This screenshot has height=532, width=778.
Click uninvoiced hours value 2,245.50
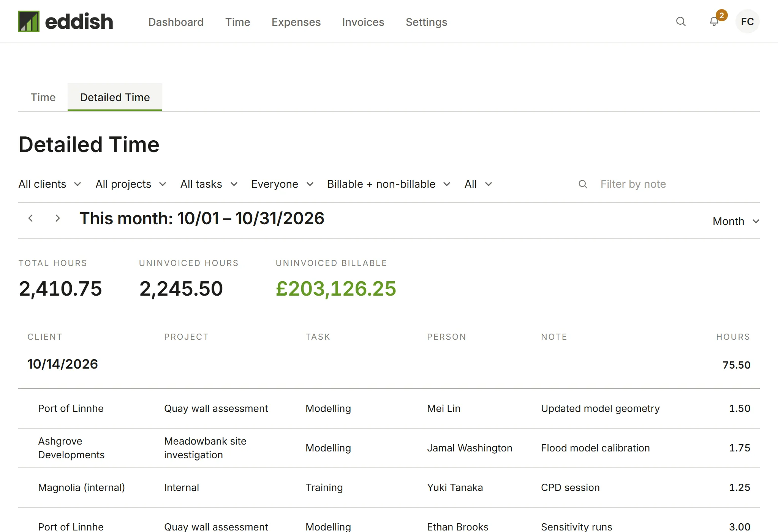click(181, 288)
